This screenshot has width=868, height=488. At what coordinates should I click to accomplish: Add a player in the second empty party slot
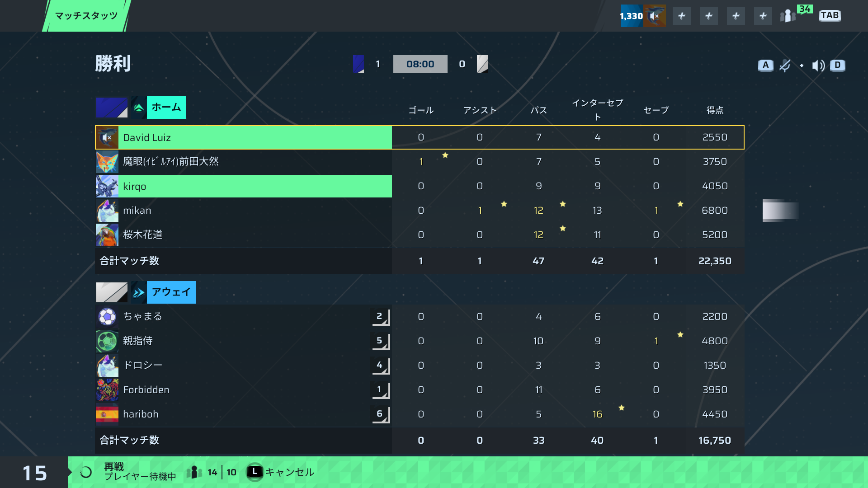coord(708,16)
